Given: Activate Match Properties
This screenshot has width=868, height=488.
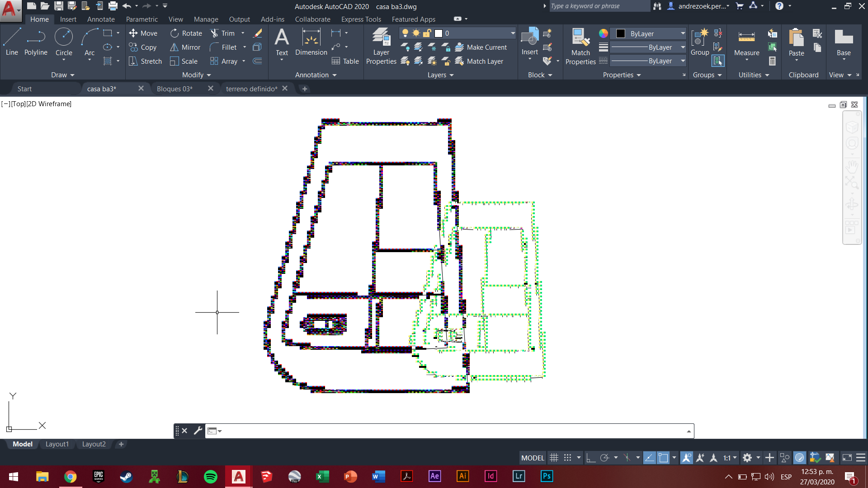Looking at the screenshot, I should point(580,45).
